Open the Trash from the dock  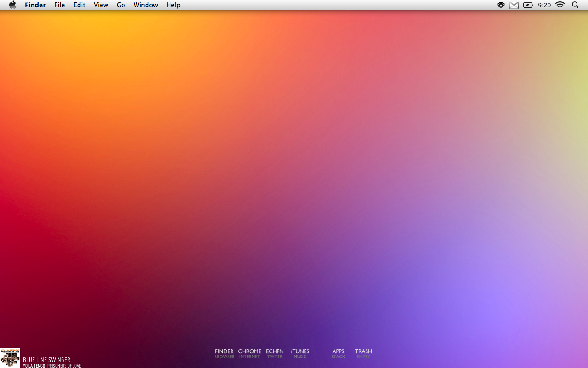(363, 353)
